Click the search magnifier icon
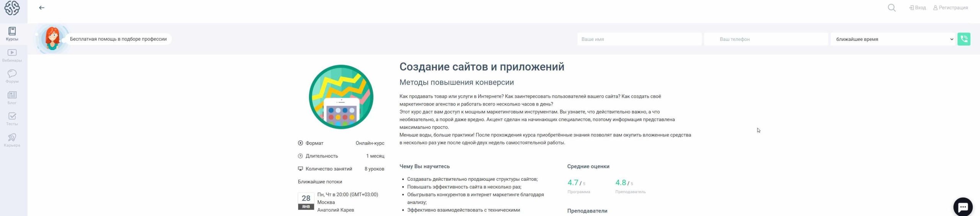This screenshot has height=216, width=980. (892, 8)
